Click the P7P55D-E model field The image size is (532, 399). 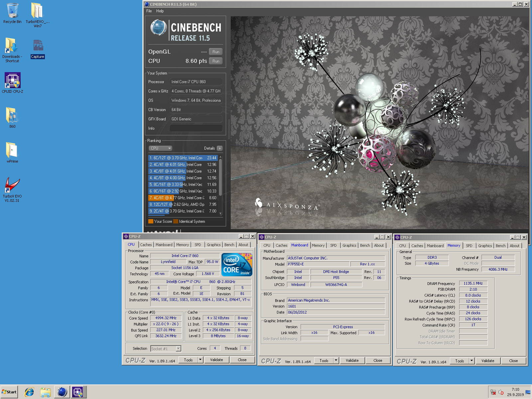click(x=319, y=264)
